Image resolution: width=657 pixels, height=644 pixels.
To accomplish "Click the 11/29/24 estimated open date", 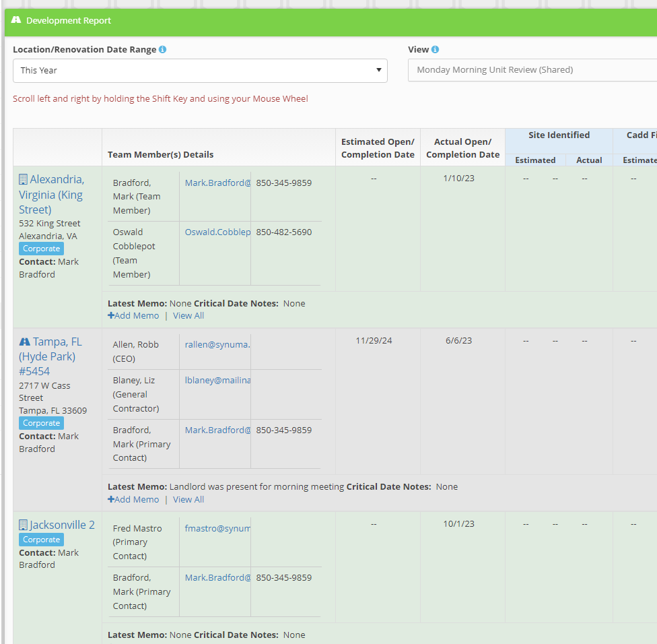I will [374, 340].
